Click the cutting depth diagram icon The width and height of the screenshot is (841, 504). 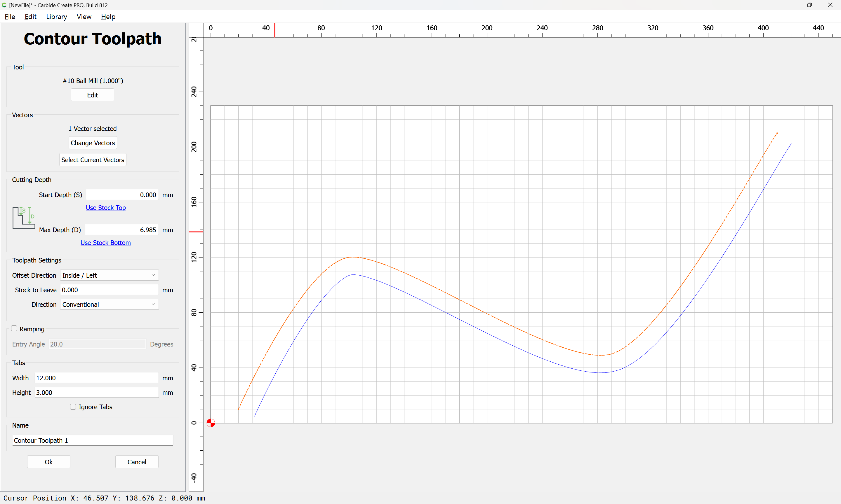24,218
